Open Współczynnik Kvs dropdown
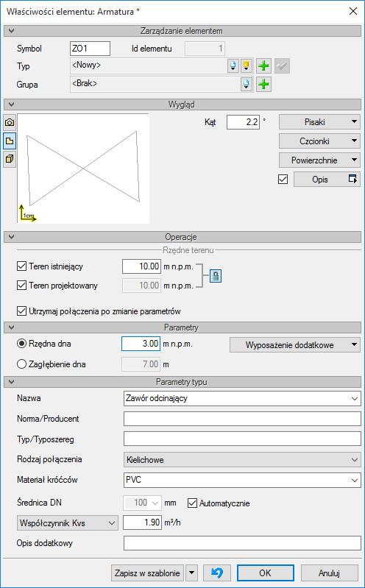The width and height of the screenshot is (365, 588). point(68,523)
